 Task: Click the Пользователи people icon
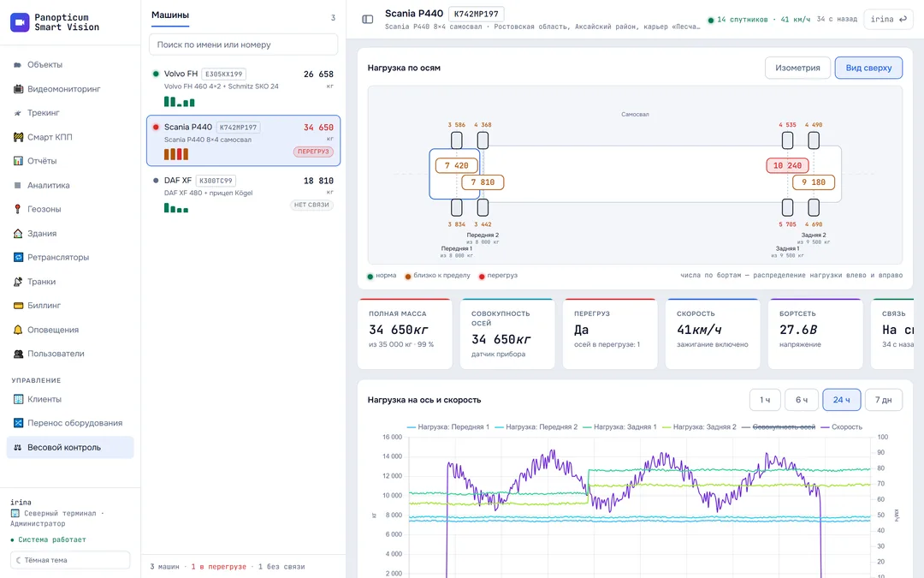click(18, 354)
